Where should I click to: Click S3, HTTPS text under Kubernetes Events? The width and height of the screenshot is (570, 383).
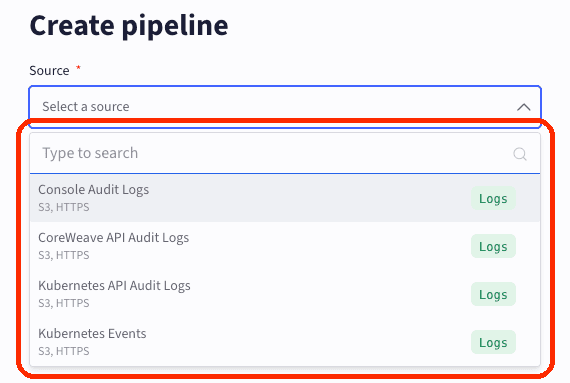(x=64, y=351)
